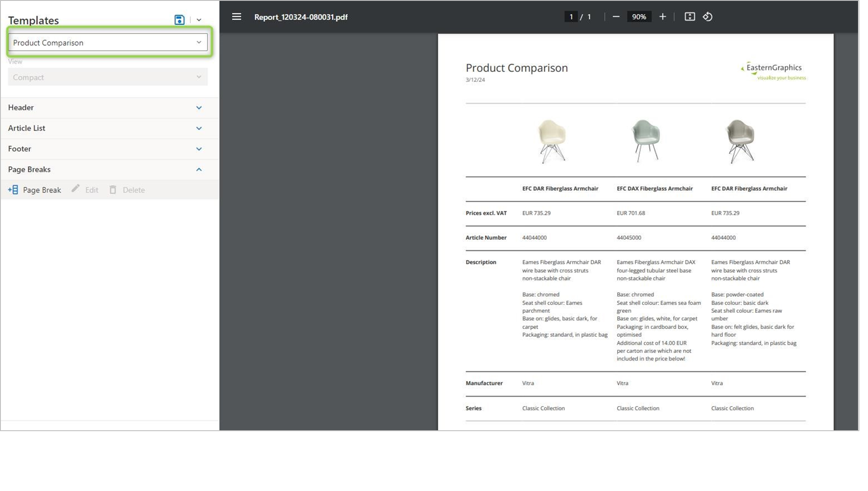Click the pencil icon next to Edit
Viewport: 868px width, 491px height.
point(76,189)
